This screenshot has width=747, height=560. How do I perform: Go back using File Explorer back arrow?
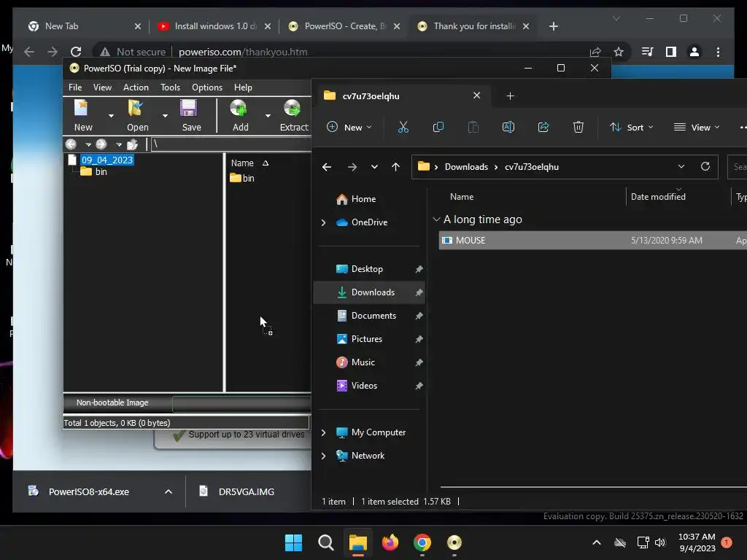click(x=327, y=167)
